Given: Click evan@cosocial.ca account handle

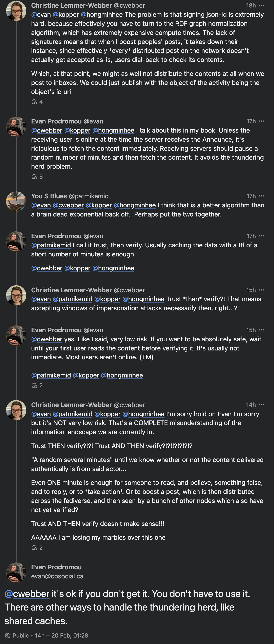Looking at the screenshot, I should click(x=57, y=576).
